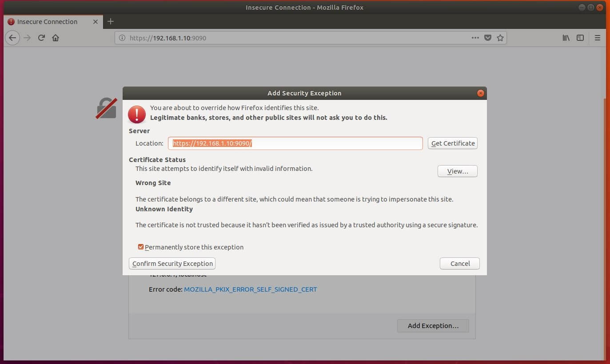Click the MOZILLA_PKIX_ERROR_SELF_SIGNED_CERT error link
This screenshot has width=610, height=364.
click(250, 289)
